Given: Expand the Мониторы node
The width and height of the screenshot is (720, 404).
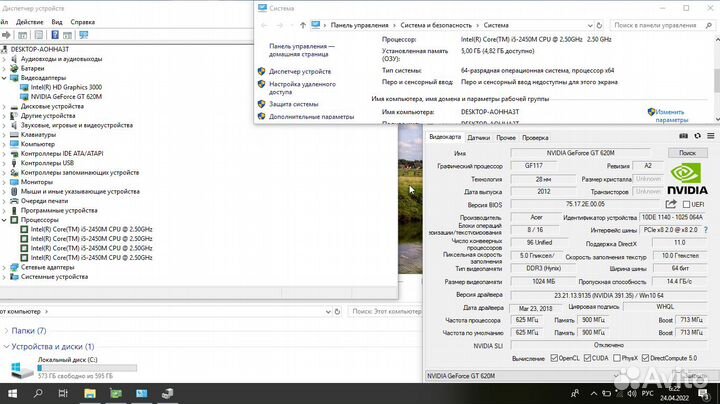Looking at the screenshot, I should click(x=4, y=182).
